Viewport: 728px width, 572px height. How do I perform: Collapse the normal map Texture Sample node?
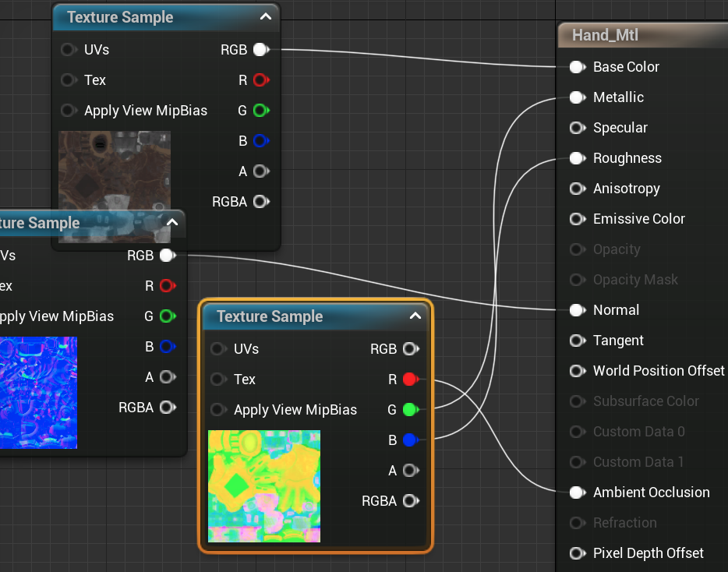[x=172, y=223]
